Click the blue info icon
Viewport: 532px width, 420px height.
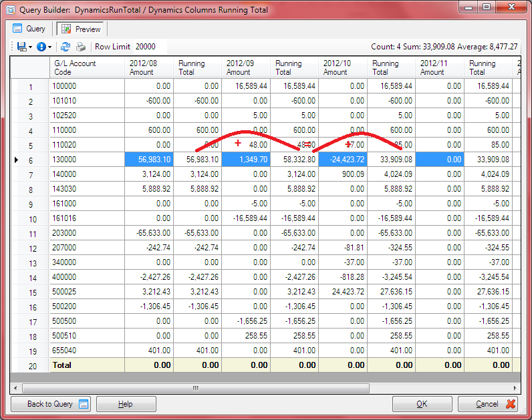click(x=41, y=47)
